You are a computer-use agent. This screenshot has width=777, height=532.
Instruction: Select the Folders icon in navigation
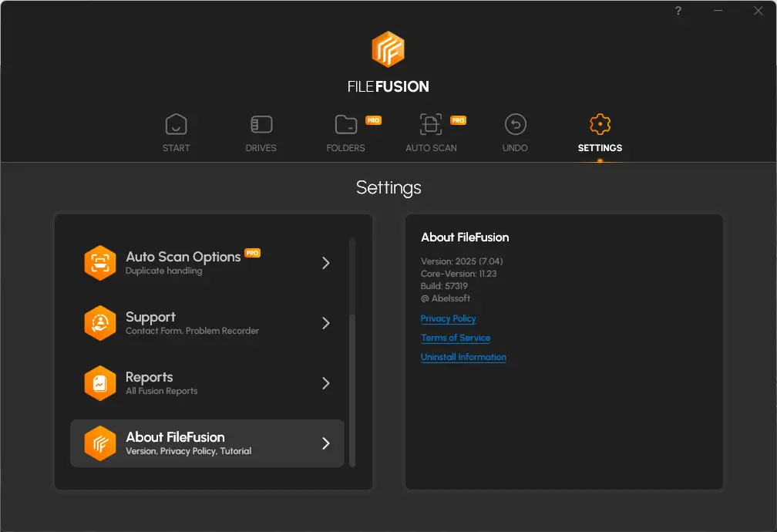[x=346, y=124]
